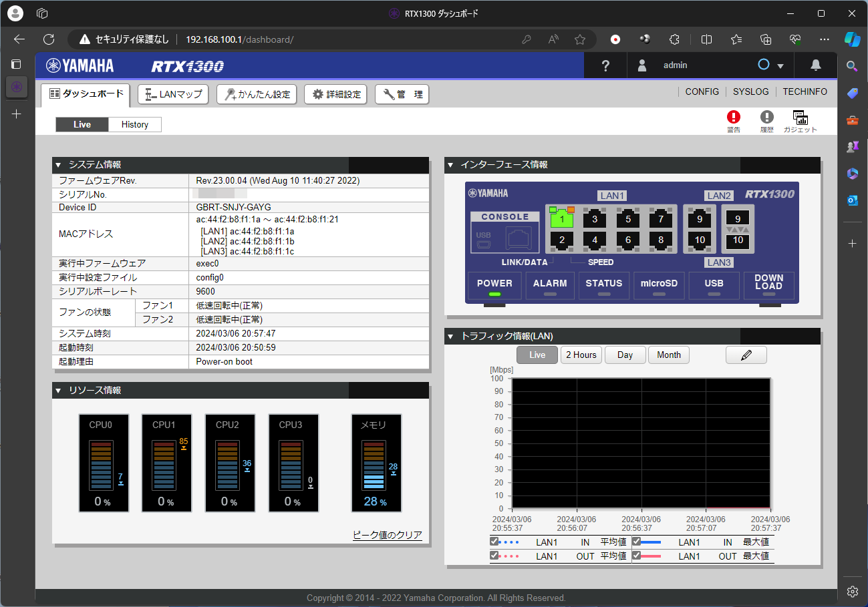Collapse the システム情報 panel
868x607 pixels.
58,164
